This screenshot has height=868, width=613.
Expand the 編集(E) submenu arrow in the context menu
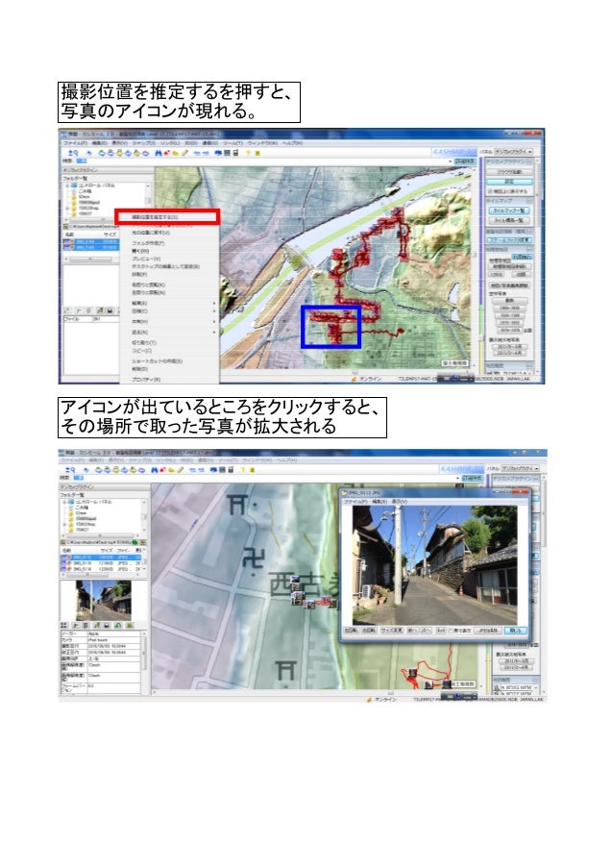214,304
